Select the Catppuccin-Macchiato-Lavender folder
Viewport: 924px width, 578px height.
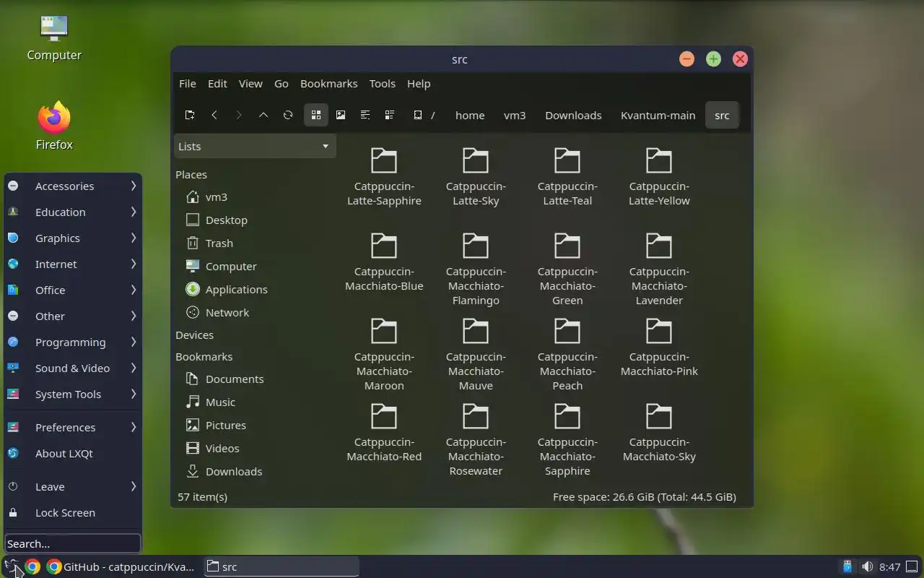point(659,269)
